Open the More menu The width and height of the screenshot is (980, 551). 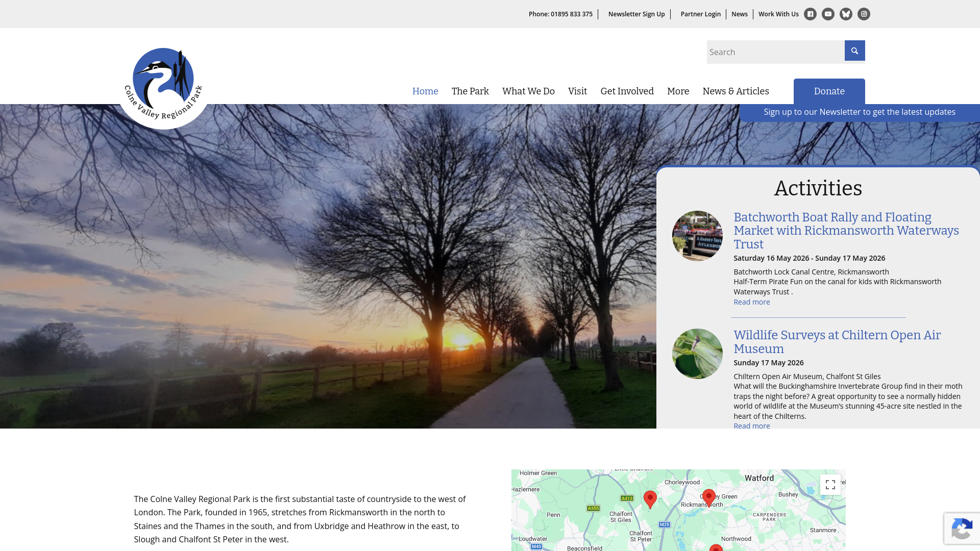[678, 91]
